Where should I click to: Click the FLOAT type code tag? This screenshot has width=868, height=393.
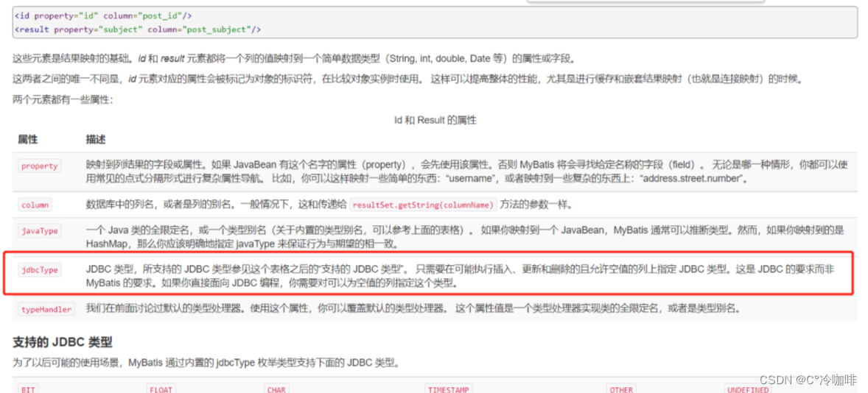click(161, 389)
